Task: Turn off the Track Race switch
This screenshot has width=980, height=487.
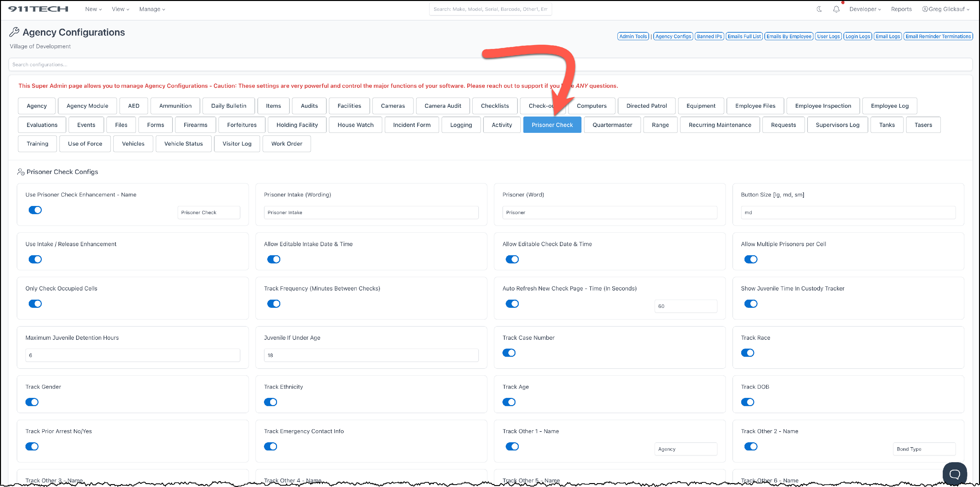Action: 747,353
